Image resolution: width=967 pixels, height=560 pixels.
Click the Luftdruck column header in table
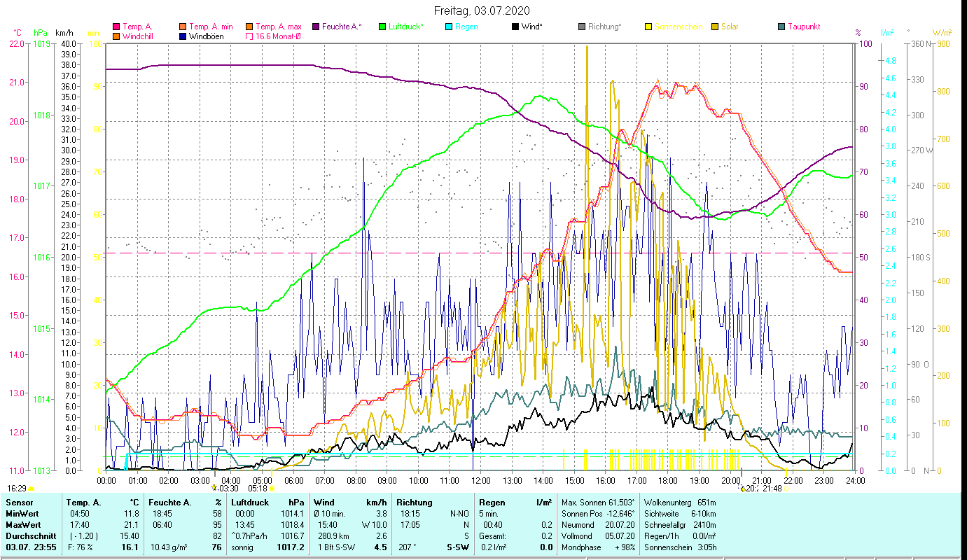pyautogui.click(x=251, y=503)
